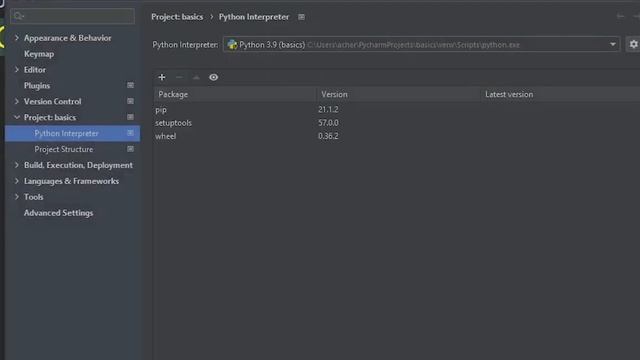Open Advanced Settings page
640x360 pixels.
(x=58, y=213)
